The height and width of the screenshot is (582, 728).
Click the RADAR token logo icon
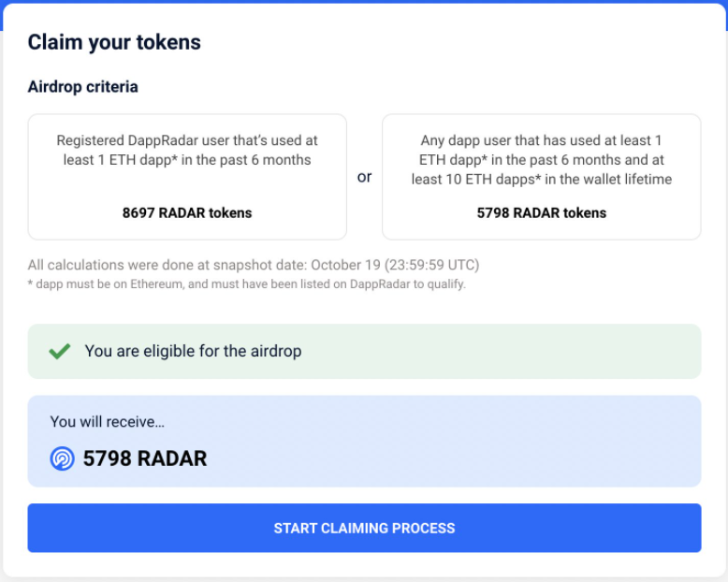[62, 458]
